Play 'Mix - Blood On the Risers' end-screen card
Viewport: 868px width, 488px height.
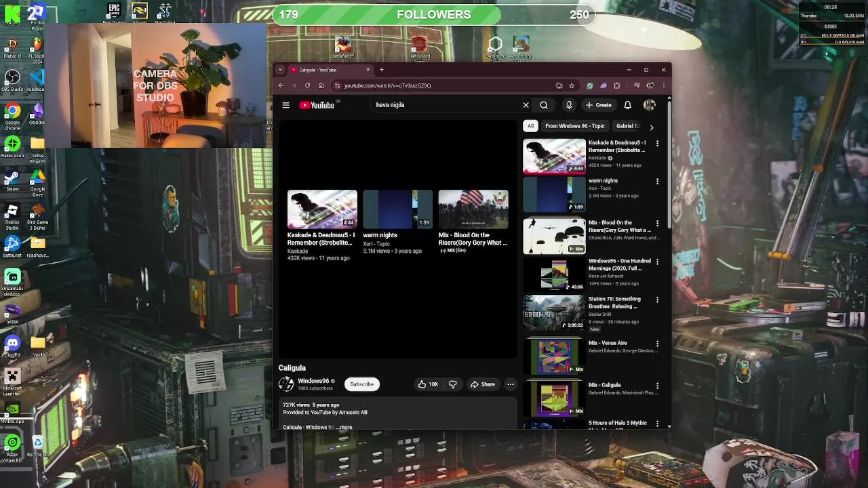pos(473,222)
